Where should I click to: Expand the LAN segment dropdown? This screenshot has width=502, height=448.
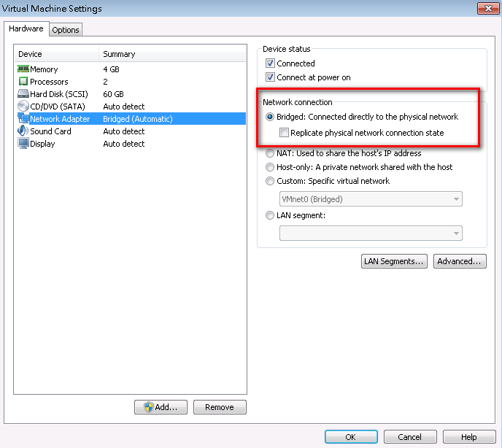[371, 233]
